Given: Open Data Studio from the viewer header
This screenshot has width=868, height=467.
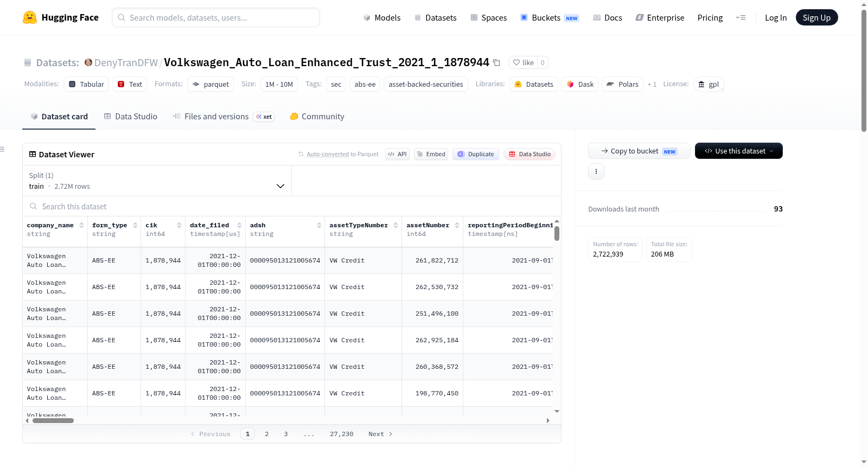Looking at the screenshot, I should click(x=529, y=154).
